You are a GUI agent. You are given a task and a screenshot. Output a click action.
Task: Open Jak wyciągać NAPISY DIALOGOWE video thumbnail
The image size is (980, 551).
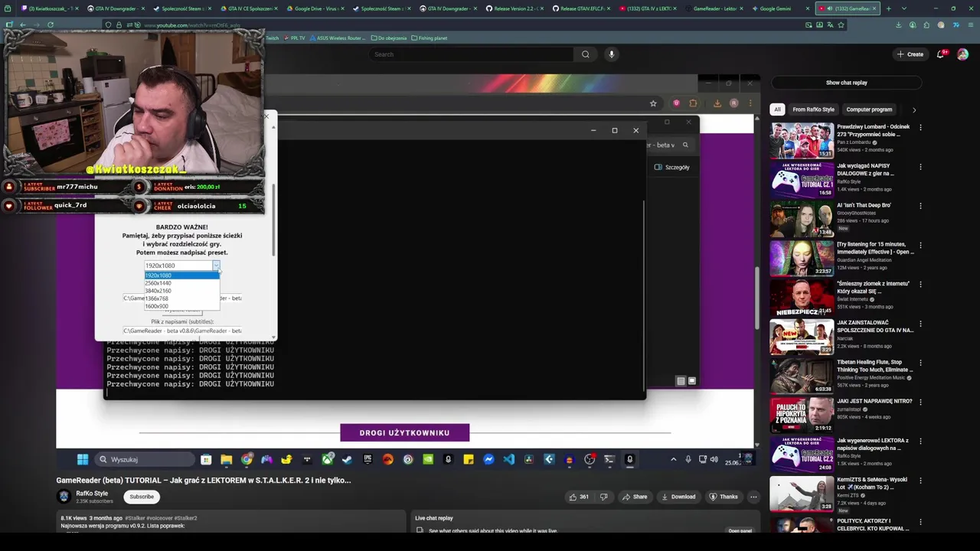point(802,179)
